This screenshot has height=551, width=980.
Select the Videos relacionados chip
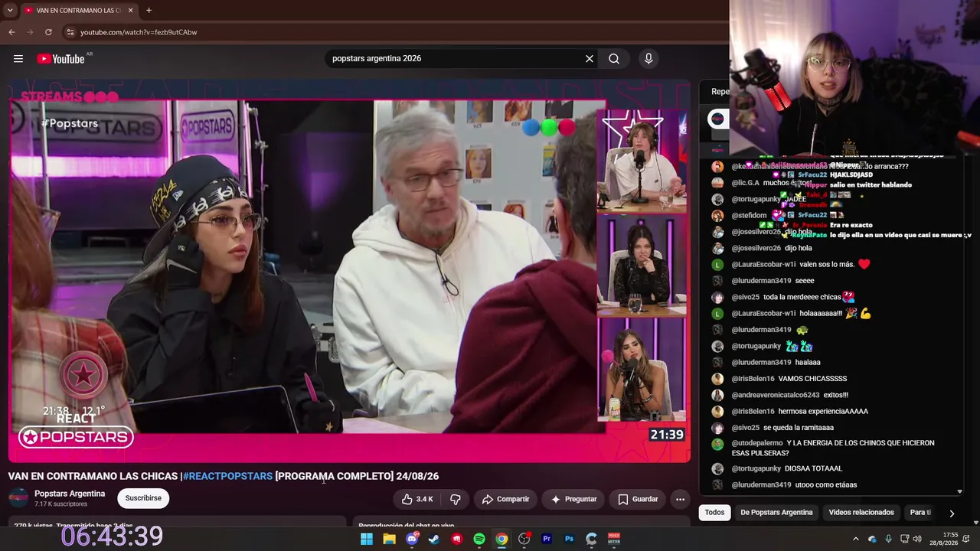[x=861, y=513]
